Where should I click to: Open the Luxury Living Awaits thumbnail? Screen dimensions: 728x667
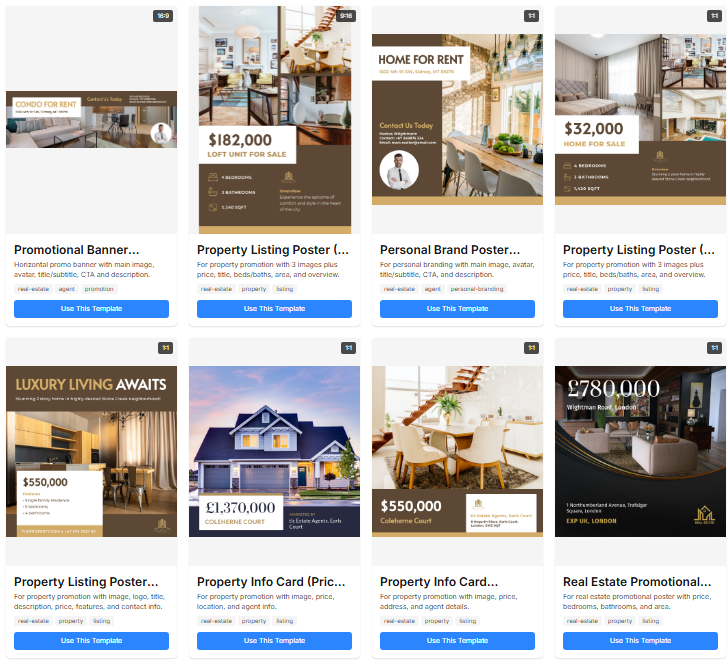(x=91, y=451)
